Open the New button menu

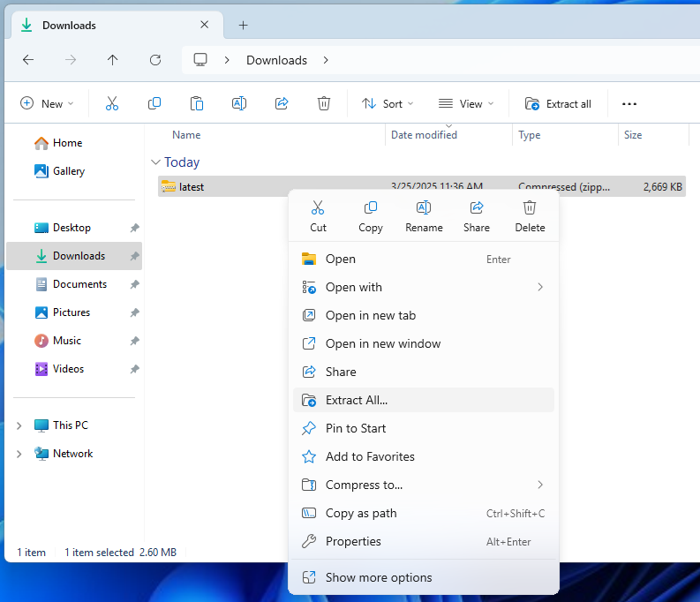(47, 103)
